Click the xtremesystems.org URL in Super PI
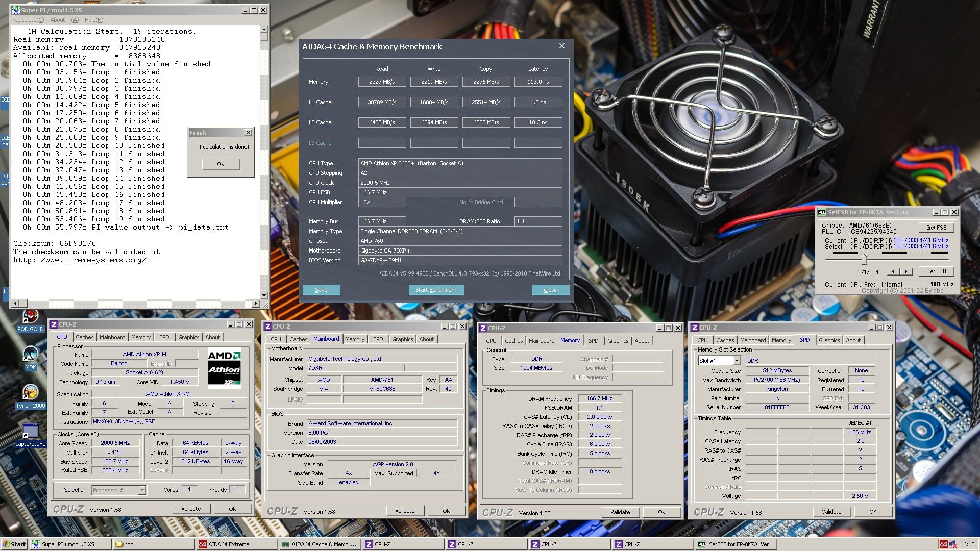 click(80, 260)
